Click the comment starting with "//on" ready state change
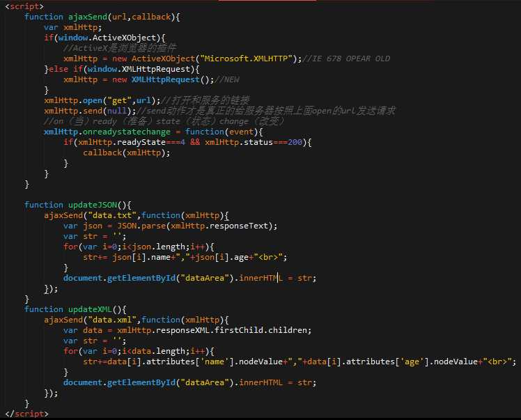 pos(164,121)
